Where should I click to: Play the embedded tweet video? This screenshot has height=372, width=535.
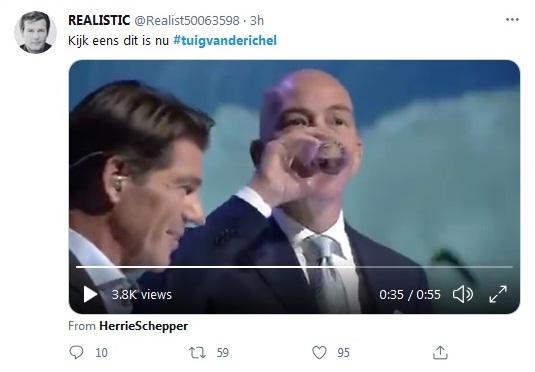90,294
